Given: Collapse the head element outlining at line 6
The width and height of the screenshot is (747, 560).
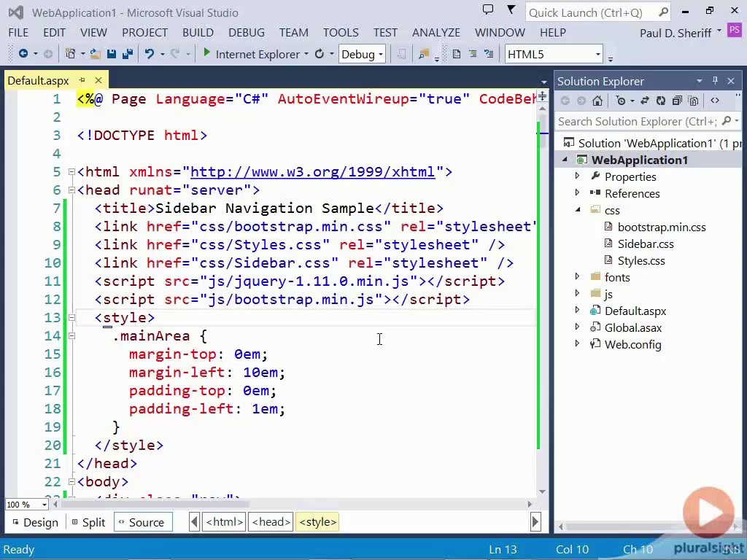Looking at the screenshot, I should (71, 190).
